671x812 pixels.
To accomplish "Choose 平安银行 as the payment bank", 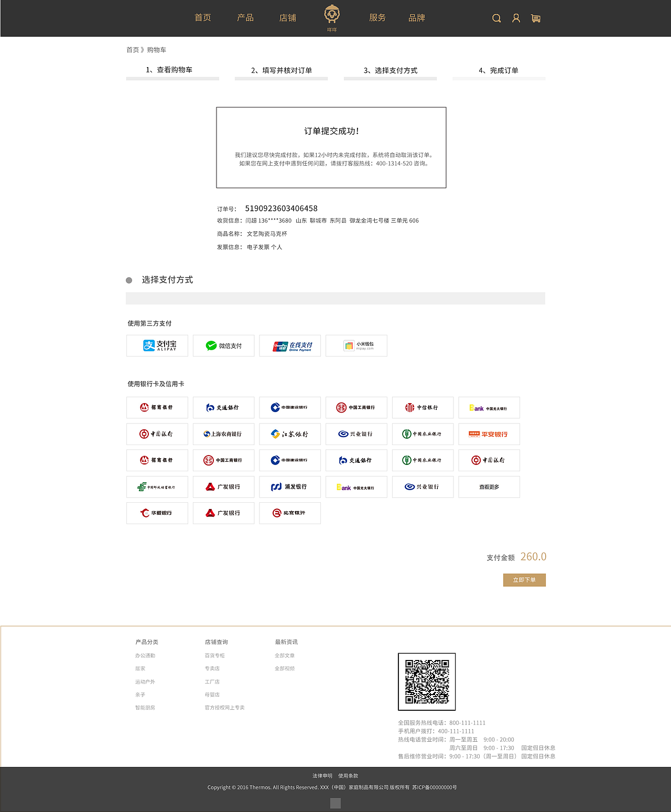I will [489, 434].
